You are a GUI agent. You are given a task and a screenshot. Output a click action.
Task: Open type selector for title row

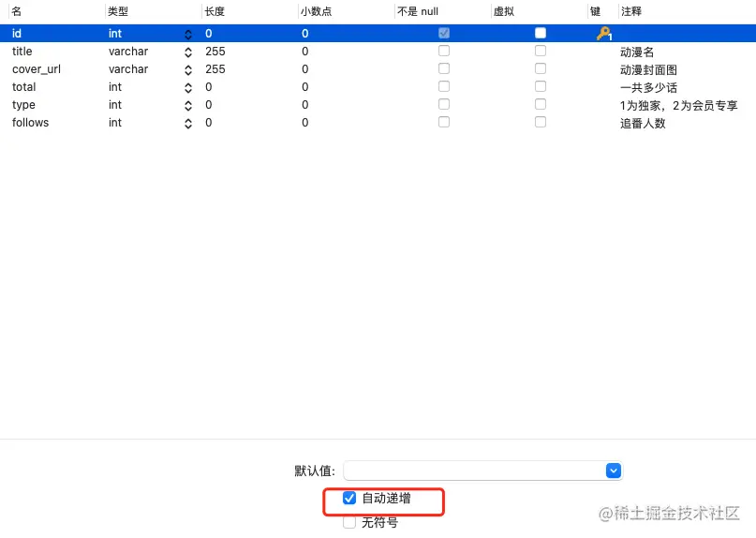click(188, 52)
